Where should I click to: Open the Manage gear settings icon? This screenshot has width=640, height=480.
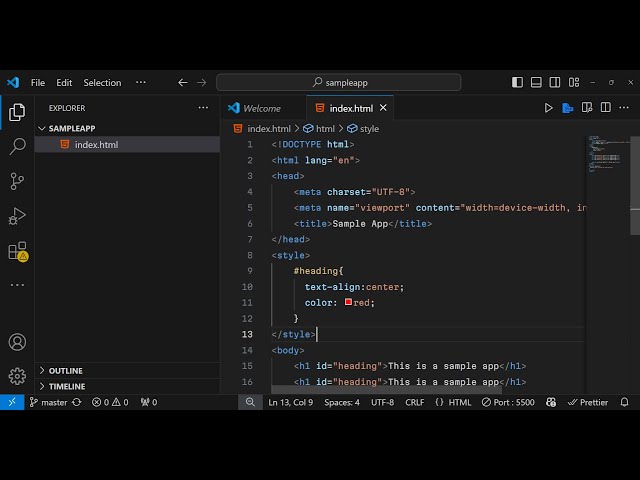pyautogui.click(x=17, y=376)
